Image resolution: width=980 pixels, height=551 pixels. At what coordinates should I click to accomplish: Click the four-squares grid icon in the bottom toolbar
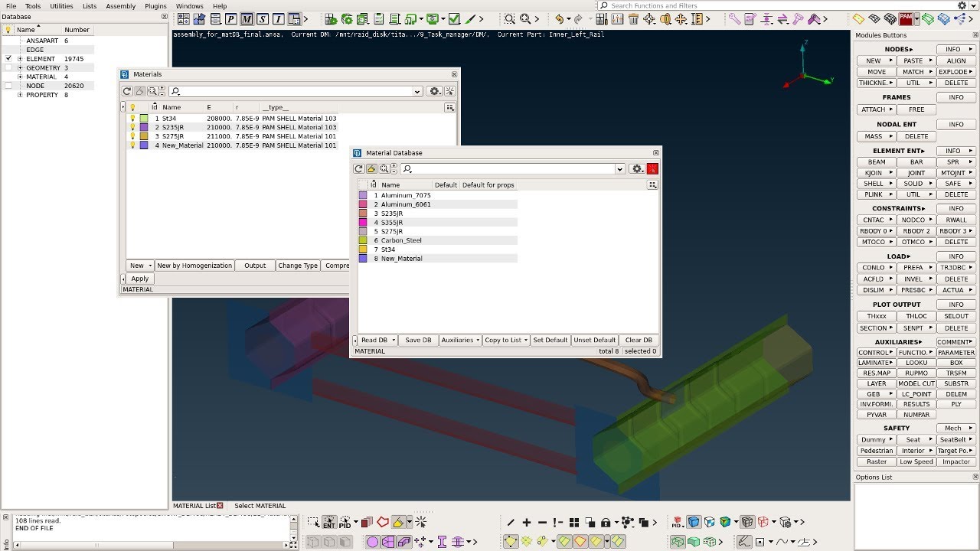[574, 523]
